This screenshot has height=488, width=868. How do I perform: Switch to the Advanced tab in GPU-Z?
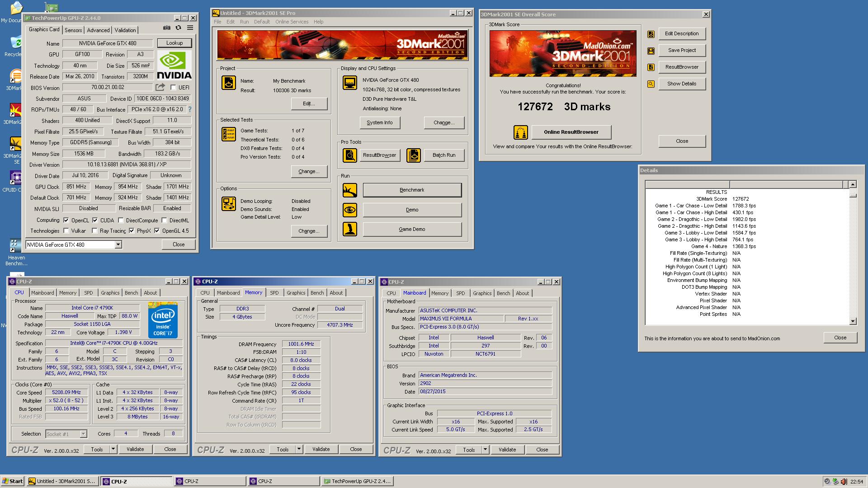98,30
